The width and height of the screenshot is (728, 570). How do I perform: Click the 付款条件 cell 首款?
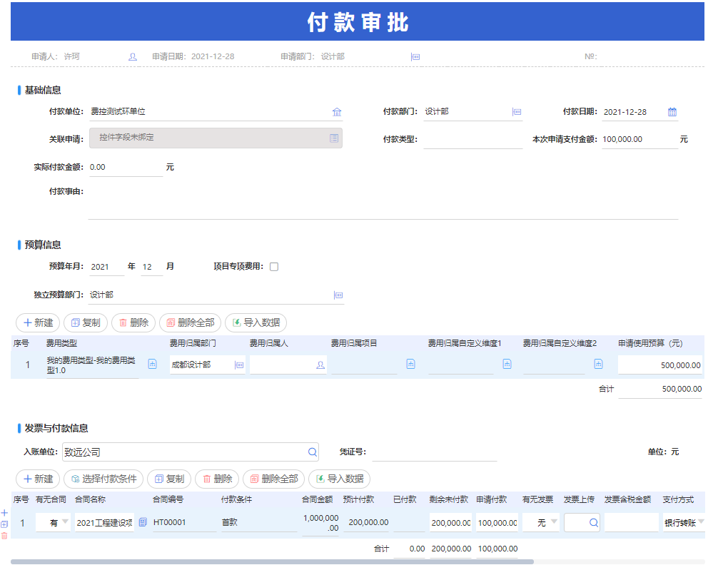(x=258, y=523)
